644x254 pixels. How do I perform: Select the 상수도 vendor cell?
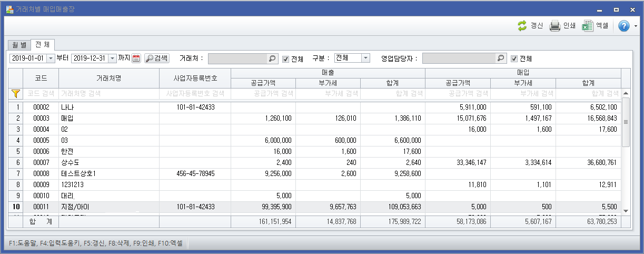[109, 162]
